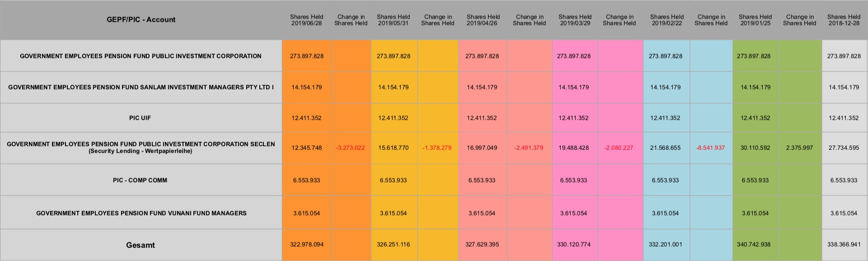Image resolution: width=868 pixels, height=261 pixels.
Task: Select the Gesamt total row label
Action: point(140,245)
